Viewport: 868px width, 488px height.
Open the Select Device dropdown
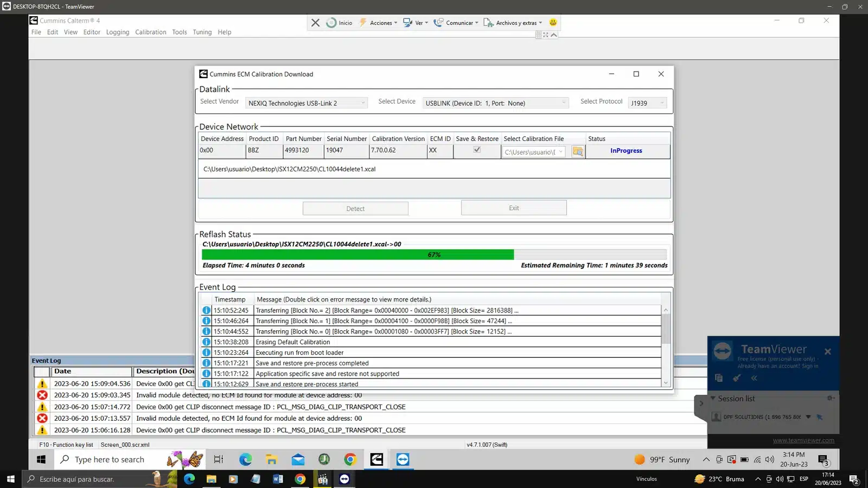(x=564, y=103)
